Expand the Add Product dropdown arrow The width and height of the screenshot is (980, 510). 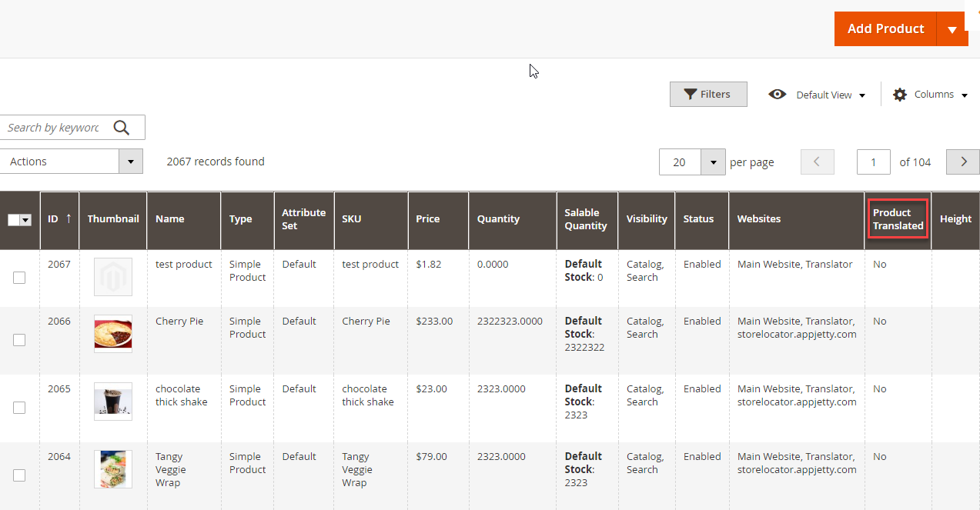[x=952, y=29]
